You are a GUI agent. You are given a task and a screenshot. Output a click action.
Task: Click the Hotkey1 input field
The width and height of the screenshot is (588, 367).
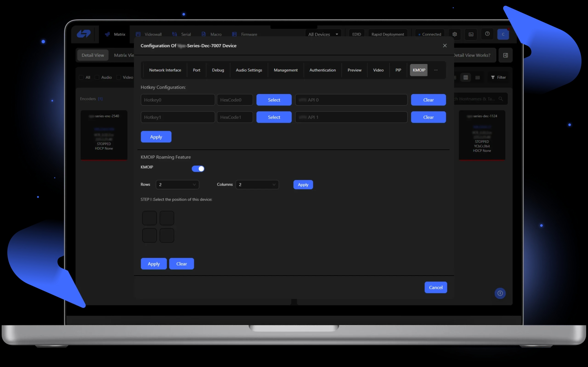[178, 117]
